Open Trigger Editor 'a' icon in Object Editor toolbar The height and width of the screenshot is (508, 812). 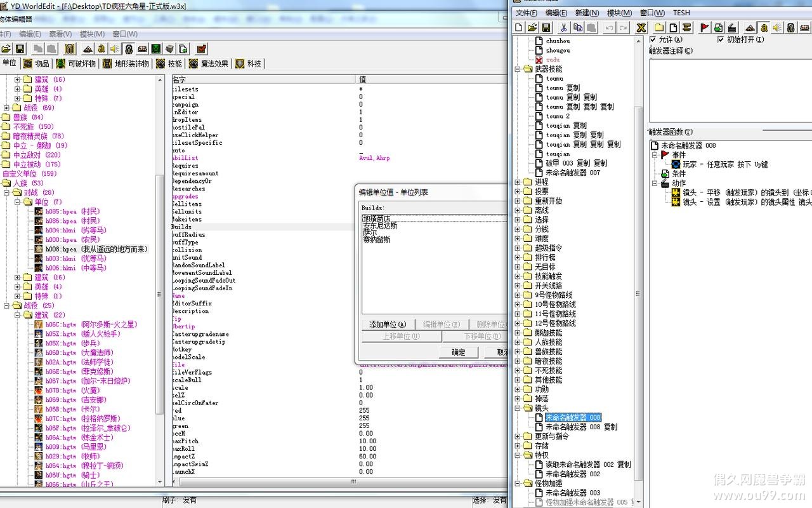pos(101,49)
